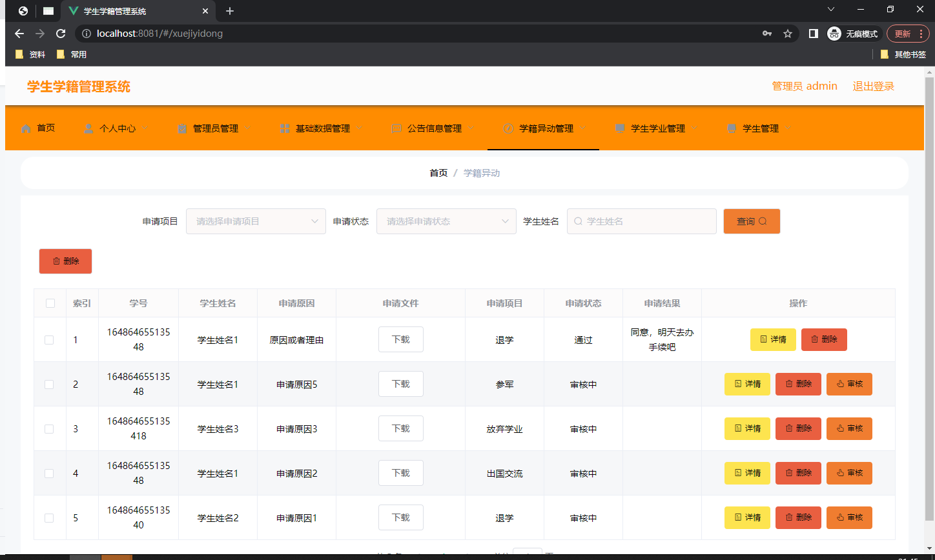This screenshot has width=935, height=560.
Task: Check the checkbox for row 4
Action: (49, 474)
